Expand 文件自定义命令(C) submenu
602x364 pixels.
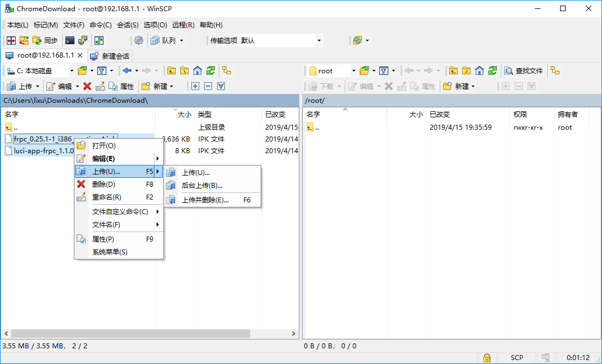click(x=119, y=212)
